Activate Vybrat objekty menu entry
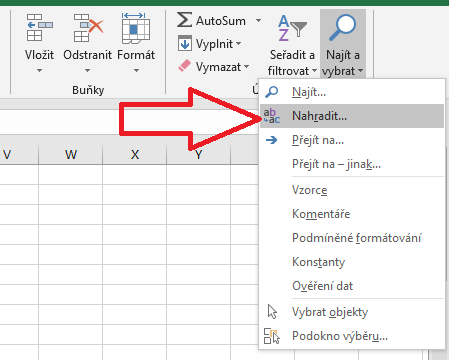 coord(352,312)
